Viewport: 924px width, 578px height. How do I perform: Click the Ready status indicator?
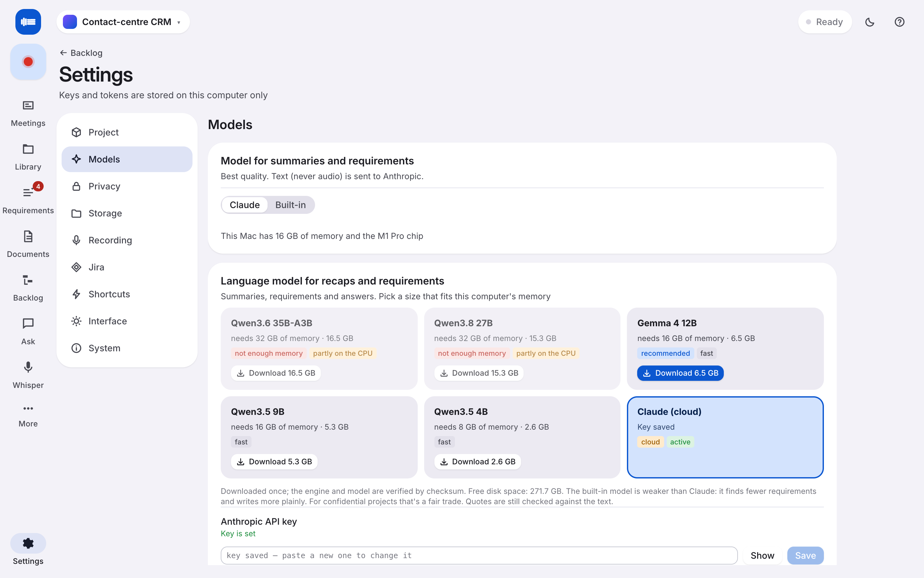click(x=825, y=22)
